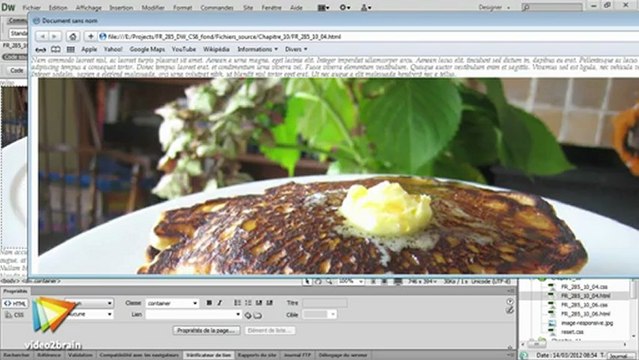Image resolution: width=639 pixels, height=360 pixels.
Task: Open the Classe container dropdown
Action: point(172,303)
